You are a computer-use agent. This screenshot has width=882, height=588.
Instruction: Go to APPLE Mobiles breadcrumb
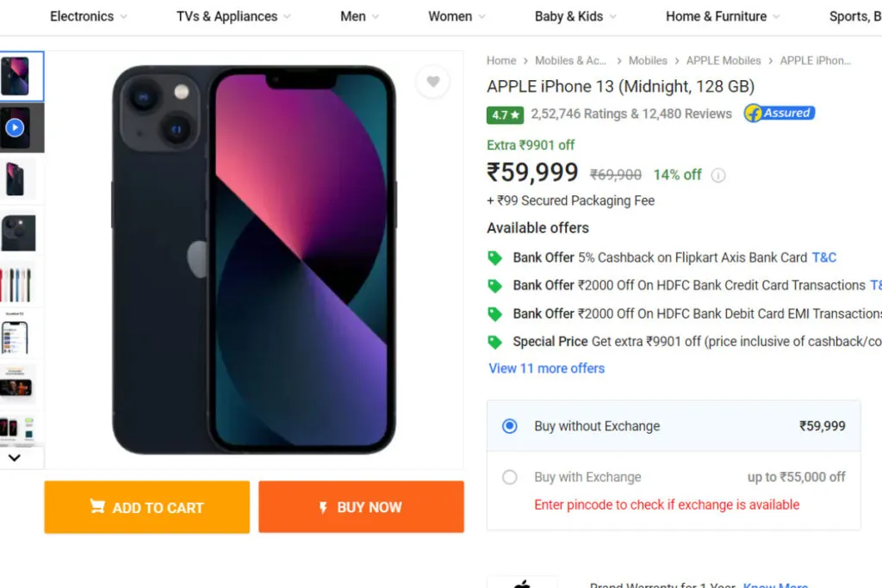point(724,61)
